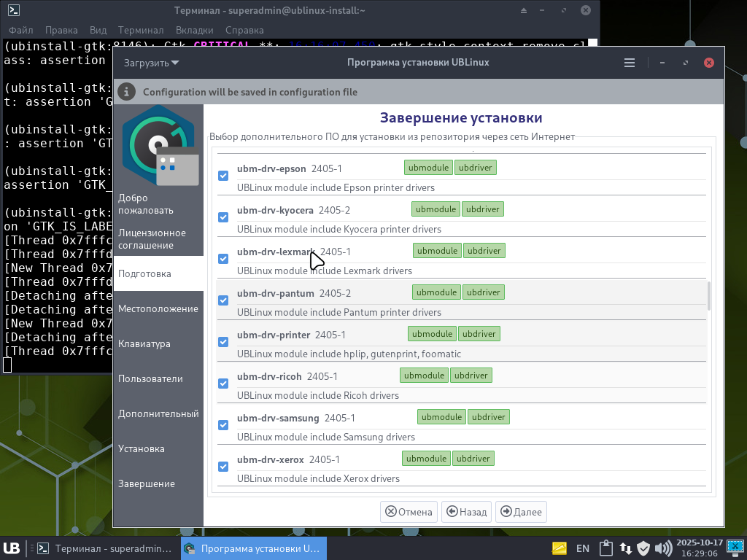Click the package list scrollbar handle

point(709,296)
